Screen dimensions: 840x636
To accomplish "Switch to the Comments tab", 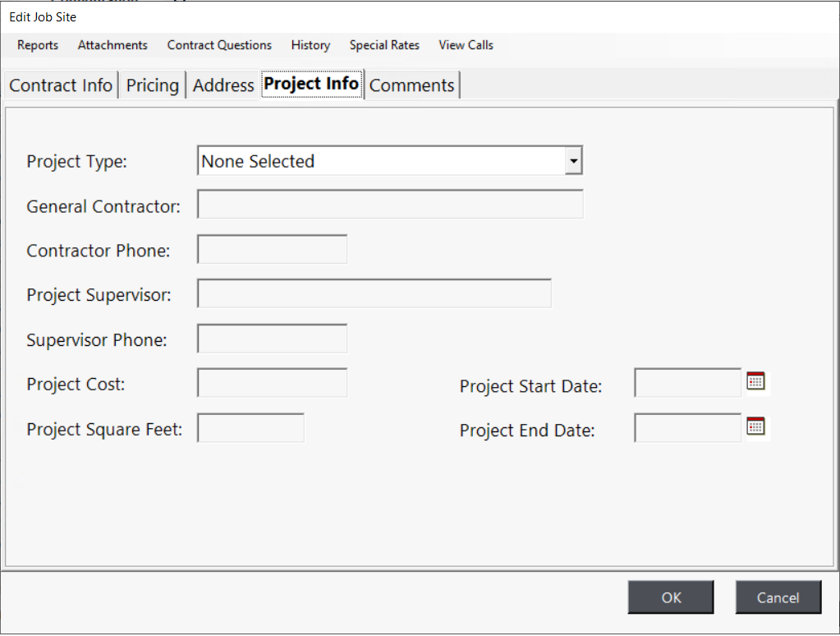I will 411,85.
